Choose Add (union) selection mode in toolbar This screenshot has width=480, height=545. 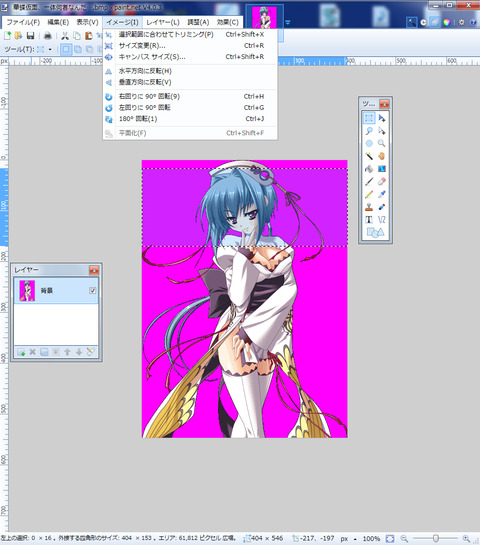78,49
